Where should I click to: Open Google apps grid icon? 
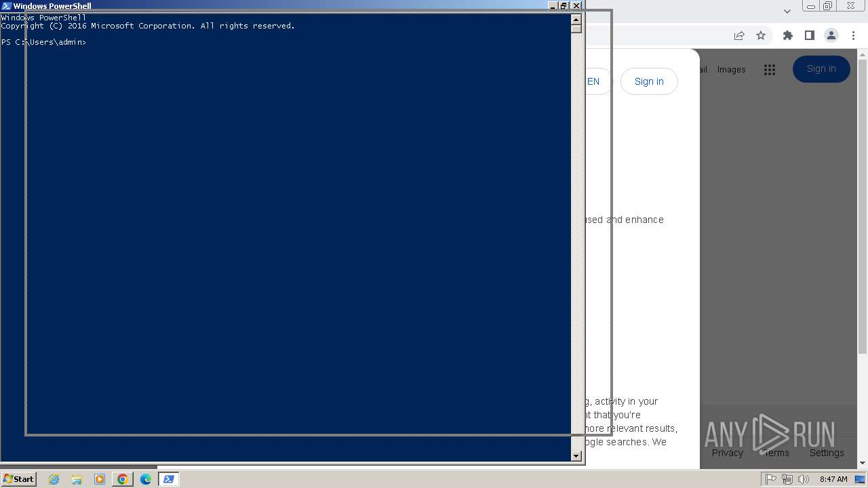point(769,69)
